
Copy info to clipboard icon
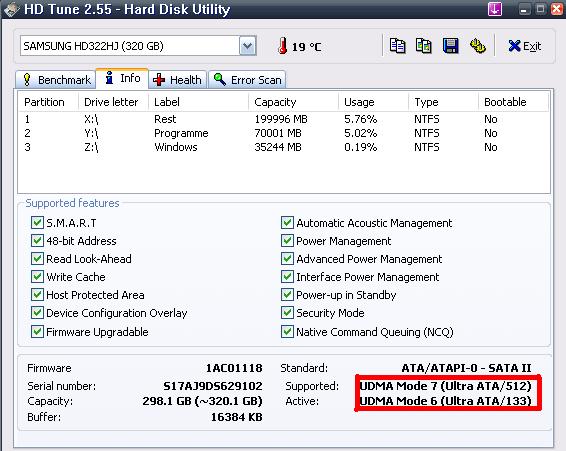397,46
